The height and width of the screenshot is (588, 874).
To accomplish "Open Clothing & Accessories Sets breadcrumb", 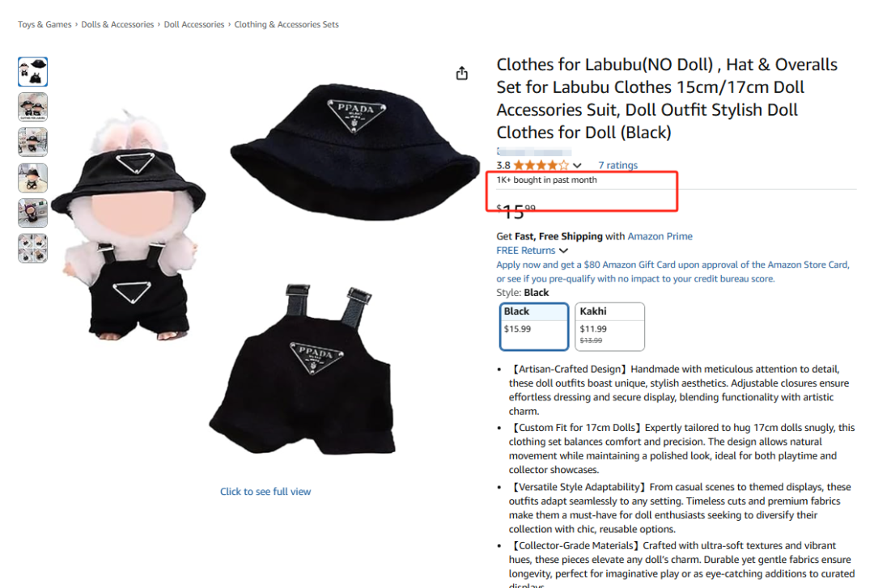I will point(286,24).
